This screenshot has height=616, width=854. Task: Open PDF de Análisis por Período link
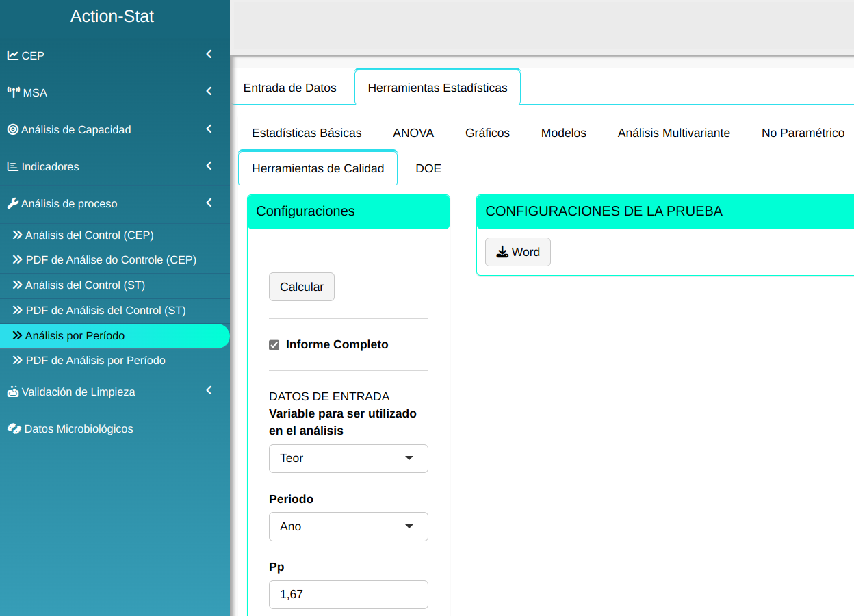(95, 360)
